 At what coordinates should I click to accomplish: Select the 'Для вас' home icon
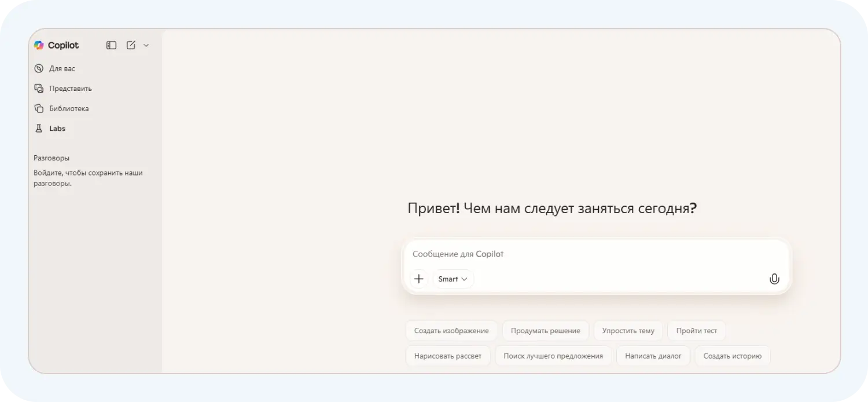(x=38, y=68)
